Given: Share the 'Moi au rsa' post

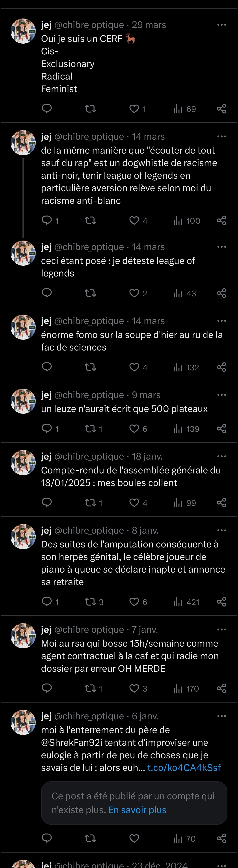Looking at the screenshot, I should pos(221,688).
